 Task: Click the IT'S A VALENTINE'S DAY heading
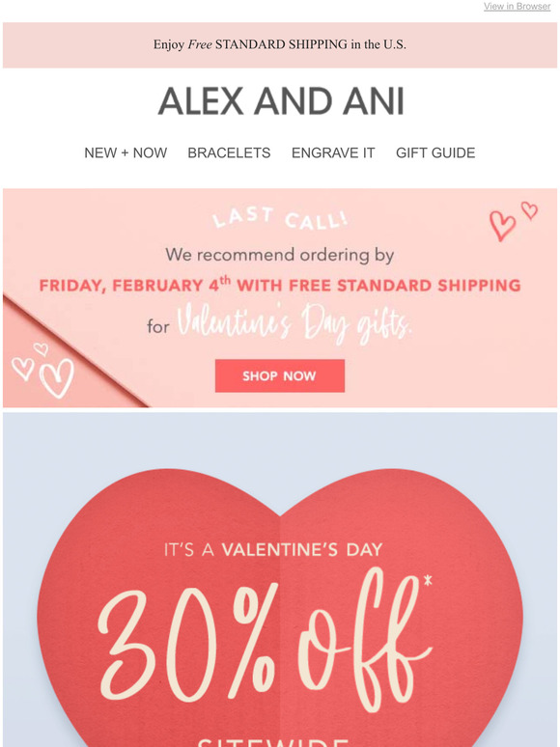(273, 550)
